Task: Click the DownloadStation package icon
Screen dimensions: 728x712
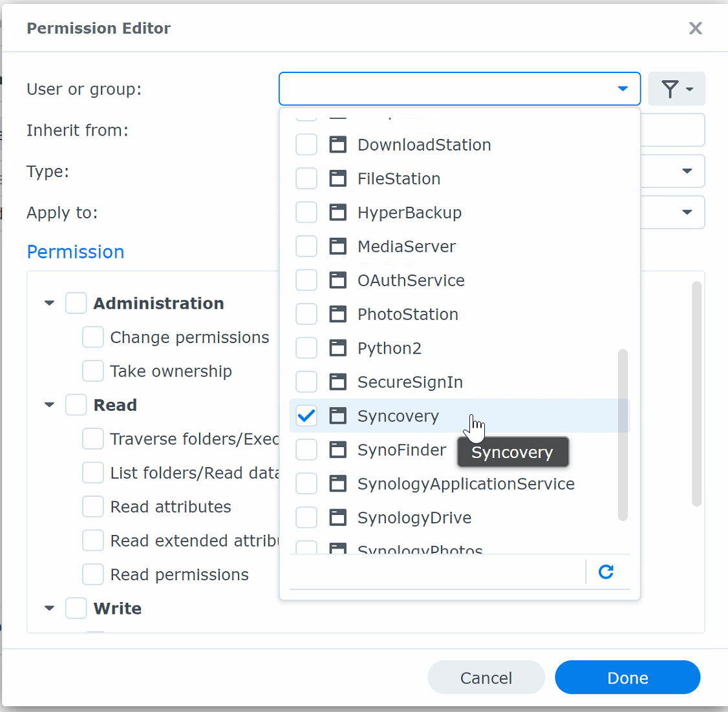Action: [338, 145]
